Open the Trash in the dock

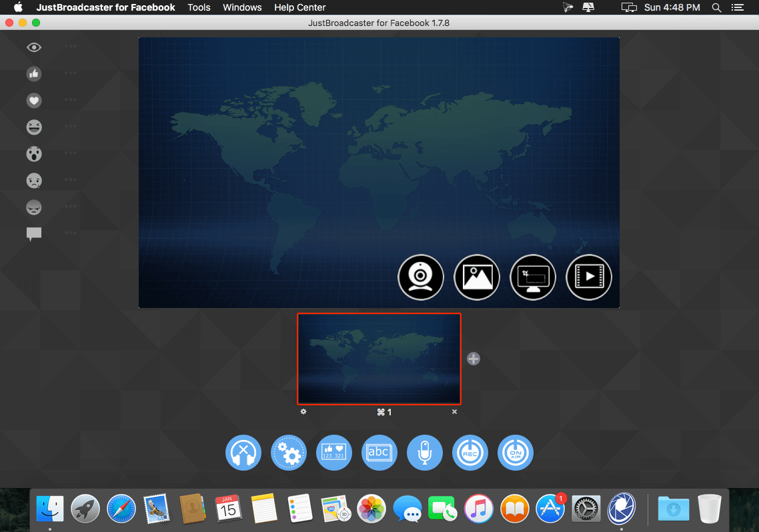point(709,509)
